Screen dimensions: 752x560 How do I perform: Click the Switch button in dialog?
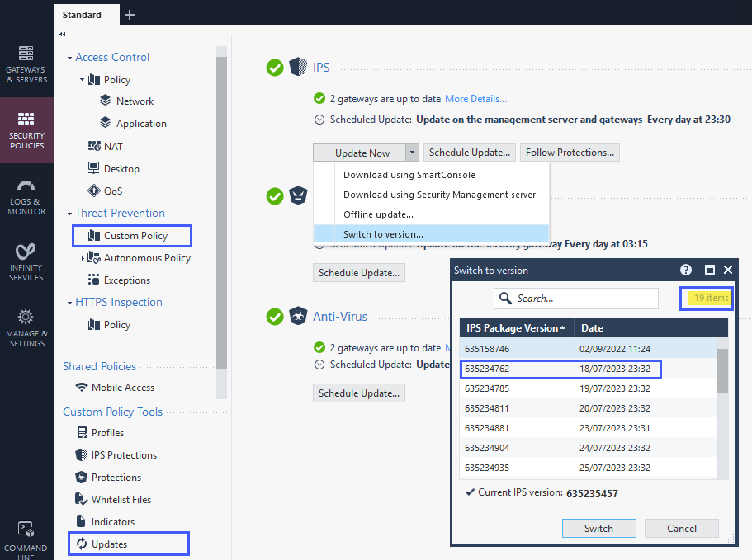coord(598,529)
